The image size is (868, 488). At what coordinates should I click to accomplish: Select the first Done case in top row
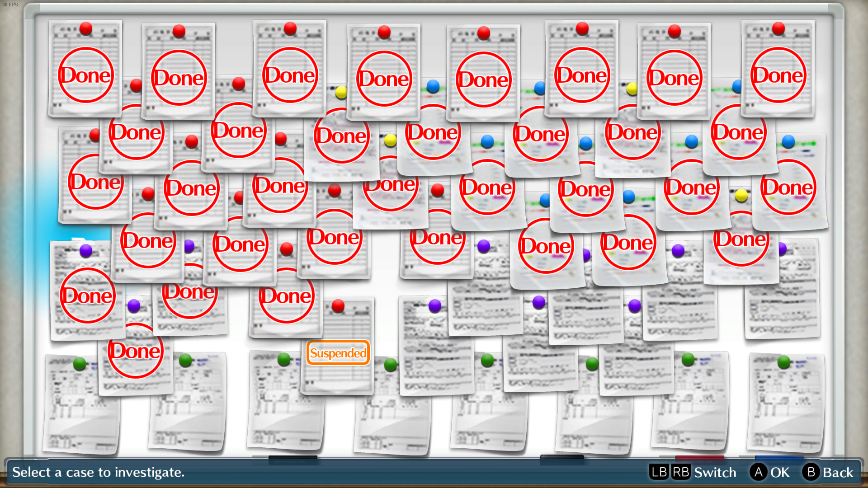click(x=85, y=69)
